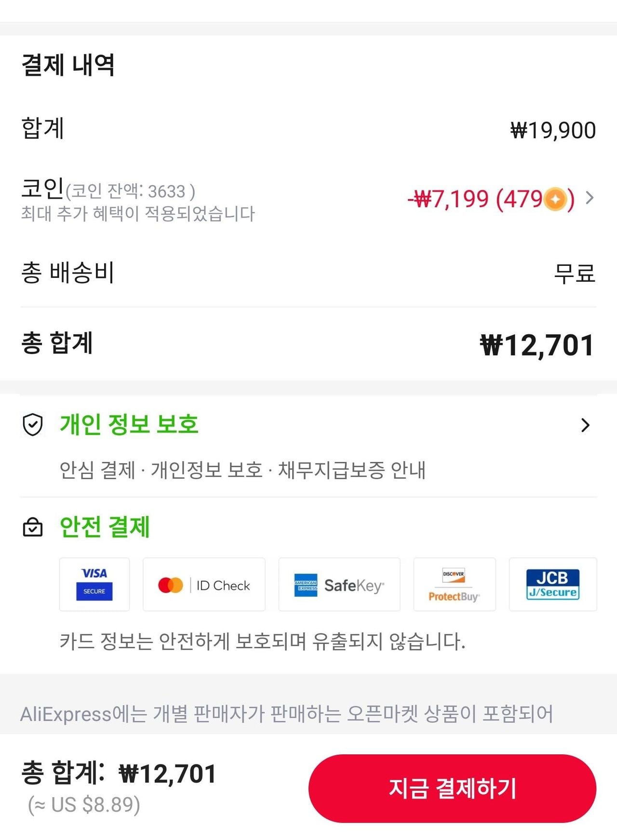Click the gold coin icon
617x840 pixels.
click(555, 198)
